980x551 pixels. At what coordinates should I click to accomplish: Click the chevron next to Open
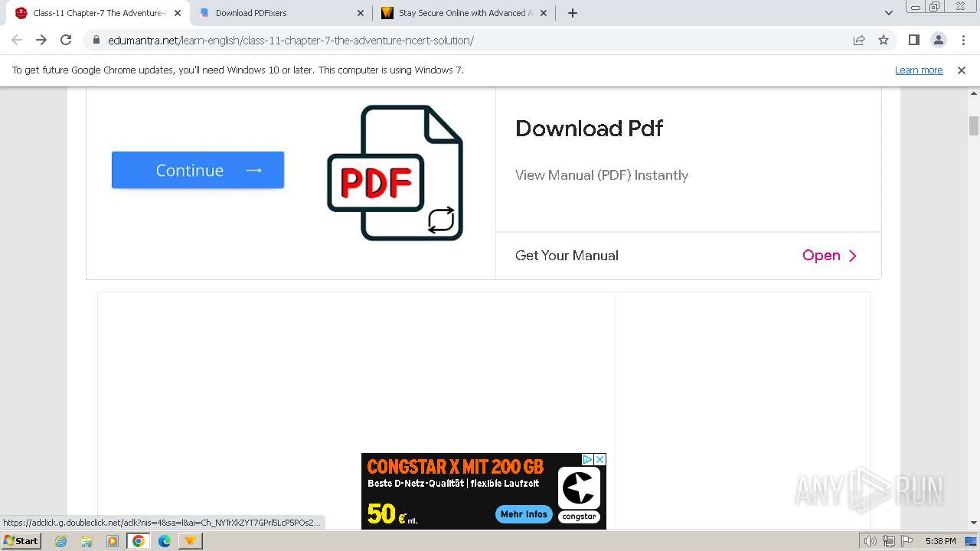(853, 256)
